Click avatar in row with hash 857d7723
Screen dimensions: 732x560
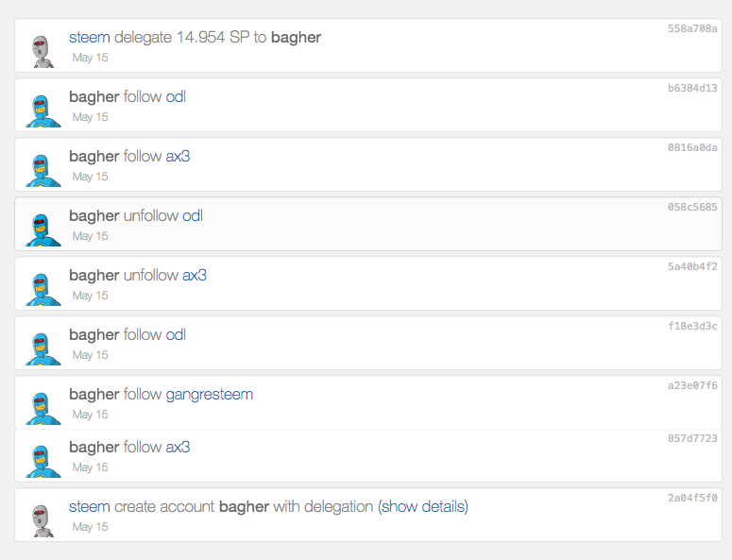click(x=41, y=459)
